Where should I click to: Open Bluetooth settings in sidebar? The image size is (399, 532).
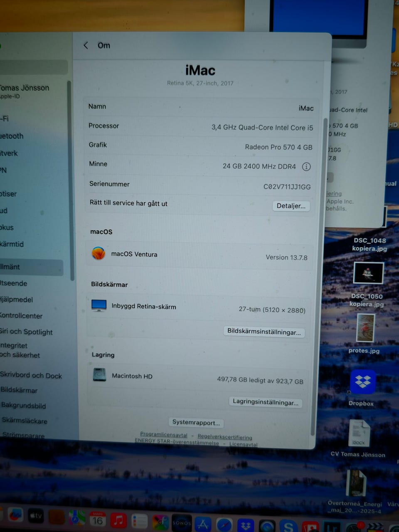12,136
